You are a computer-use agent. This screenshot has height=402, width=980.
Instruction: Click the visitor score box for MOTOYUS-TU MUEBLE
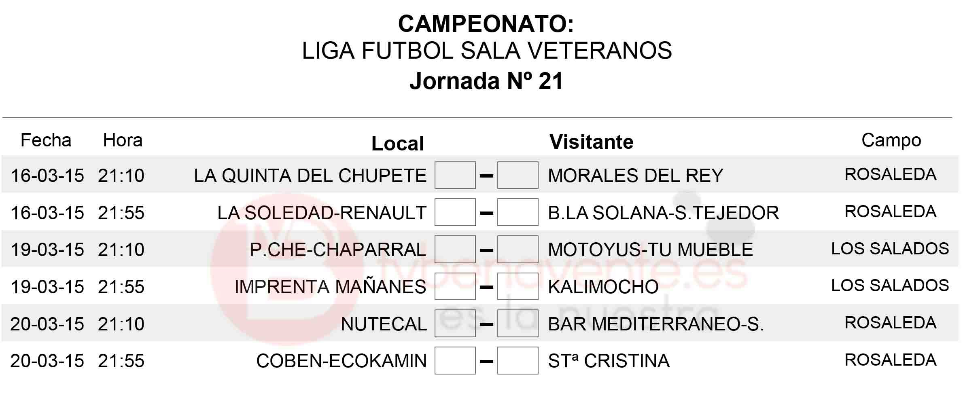click(x=518, y=249)
